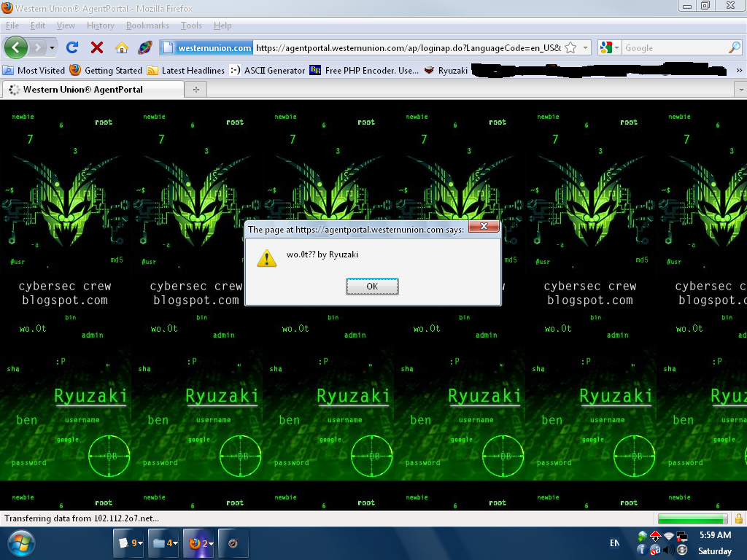Open the ASCII Generator bookmark
This screenshot has height=560, width=747.
pyautogui.click(x=267, y=71)
